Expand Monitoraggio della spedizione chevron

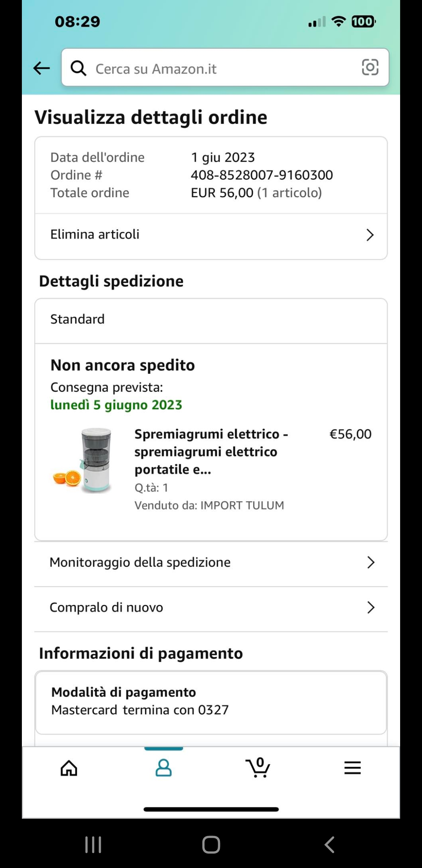tap(370, 562)
